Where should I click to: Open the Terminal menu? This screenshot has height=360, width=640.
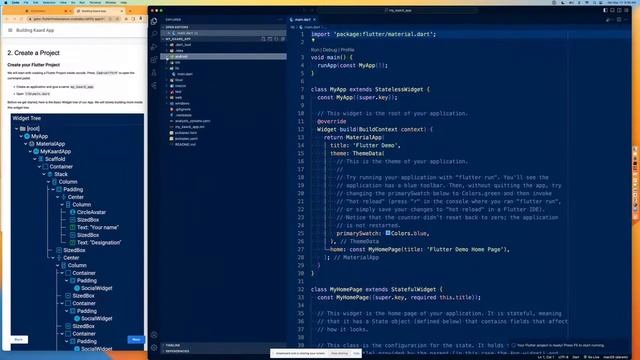95,2
